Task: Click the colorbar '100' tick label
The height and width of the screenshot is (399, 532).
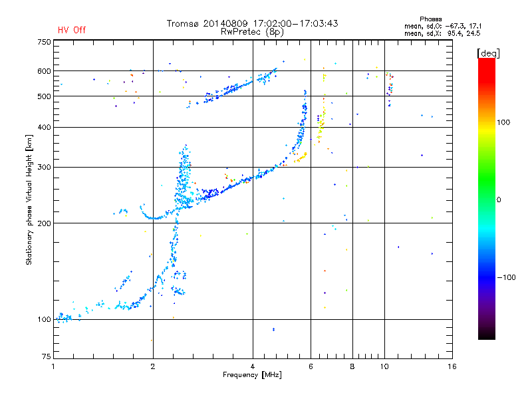Action: (503, 122)
